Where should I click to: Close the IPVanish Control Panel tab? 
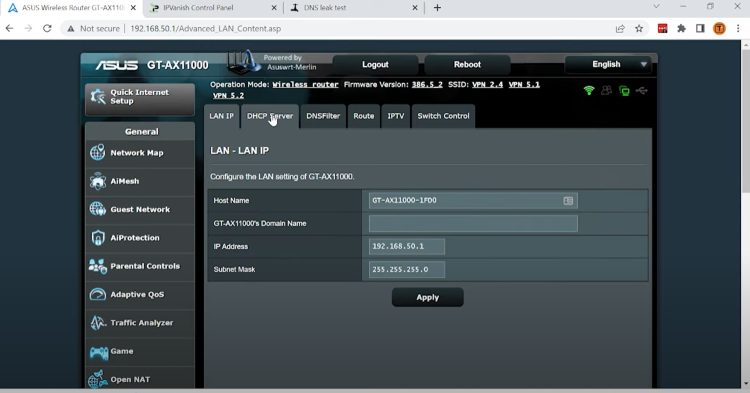coord(274,8)
